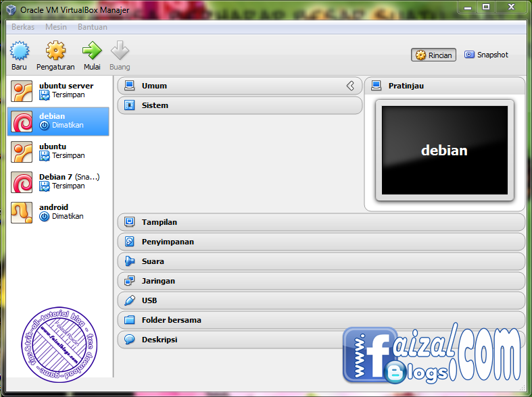
Task: Click the android VM icon
Action: click(x=22, y=213)
